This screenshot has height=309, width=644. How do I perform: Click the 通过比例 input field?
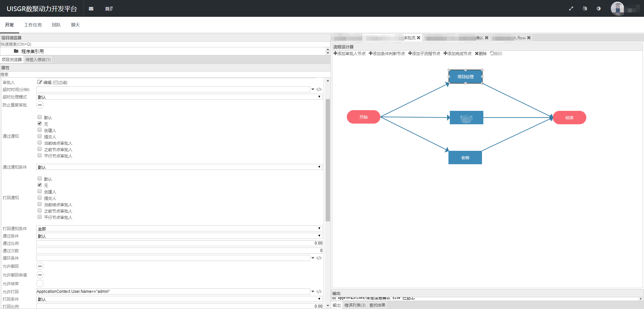[179, 244]
